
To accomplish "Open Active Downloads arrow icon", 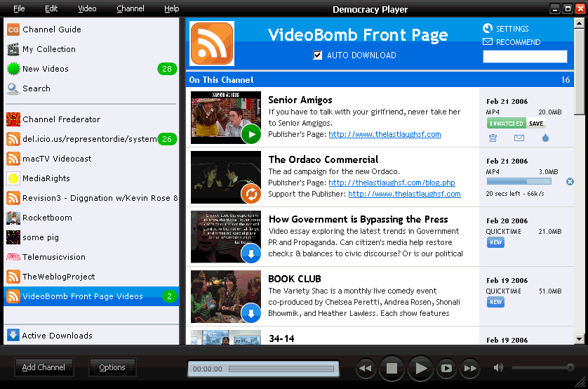I will coord(13,335).
